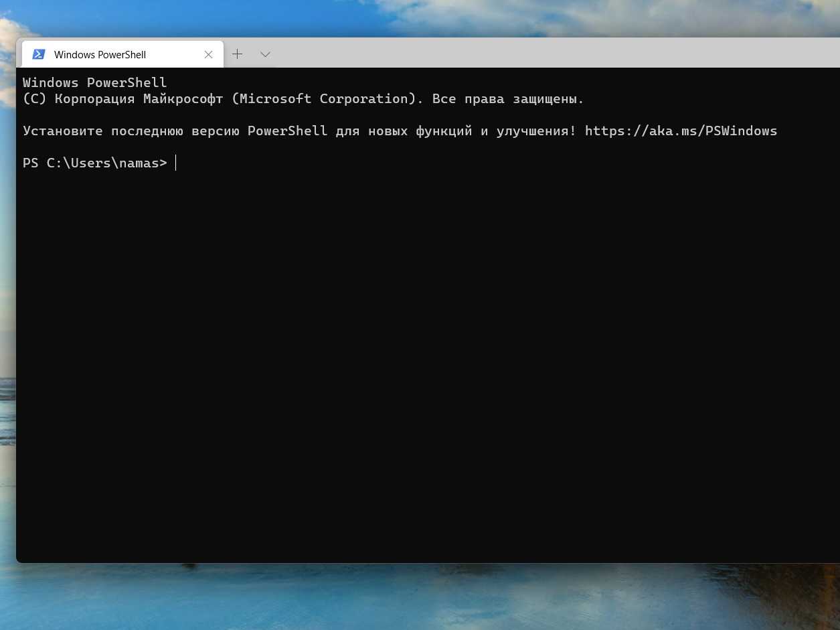The width and height of the screenshot is (840, 630).
Task: Click the word "PowerShell" in the update message
Action: (x=287, y=131)
